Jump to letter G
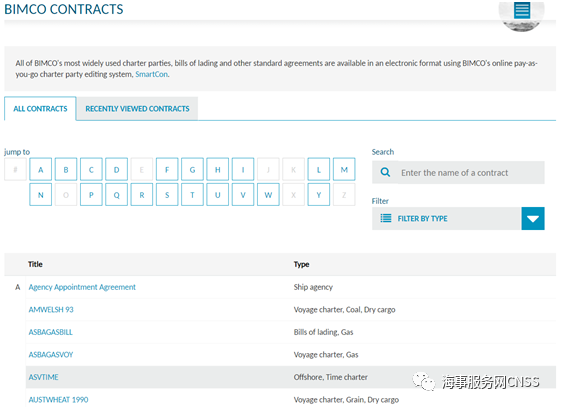This screenshot has width=565, height=419. pyautogui.click(x=192, y=169)
